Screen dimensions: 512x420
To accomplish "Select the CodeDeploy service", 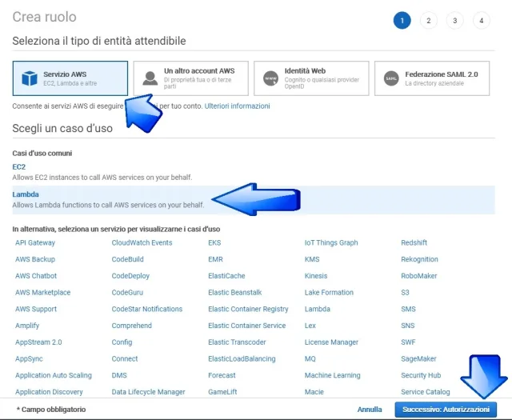I will (130, 276).
